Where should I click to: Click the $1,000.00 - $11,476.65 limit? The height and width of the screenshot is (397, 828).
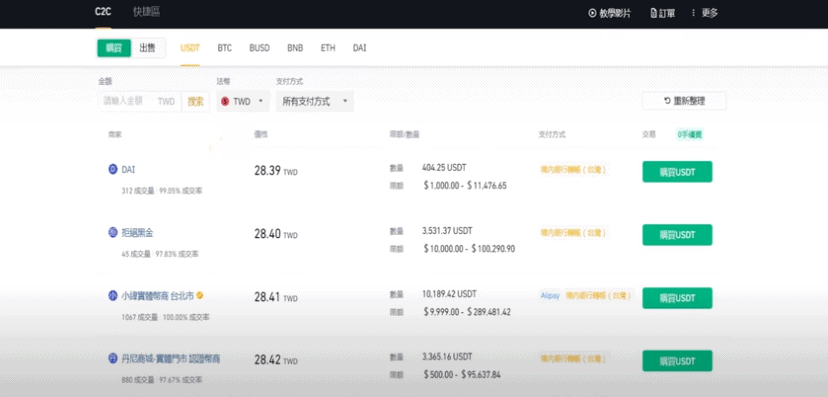coord(465,186)
